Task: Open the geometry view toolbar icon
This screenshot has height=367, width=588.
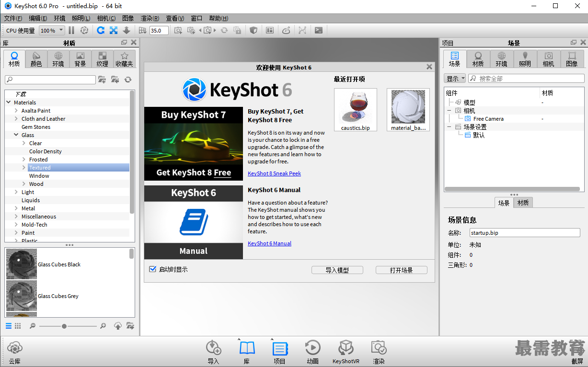Action: click(270, 30)
